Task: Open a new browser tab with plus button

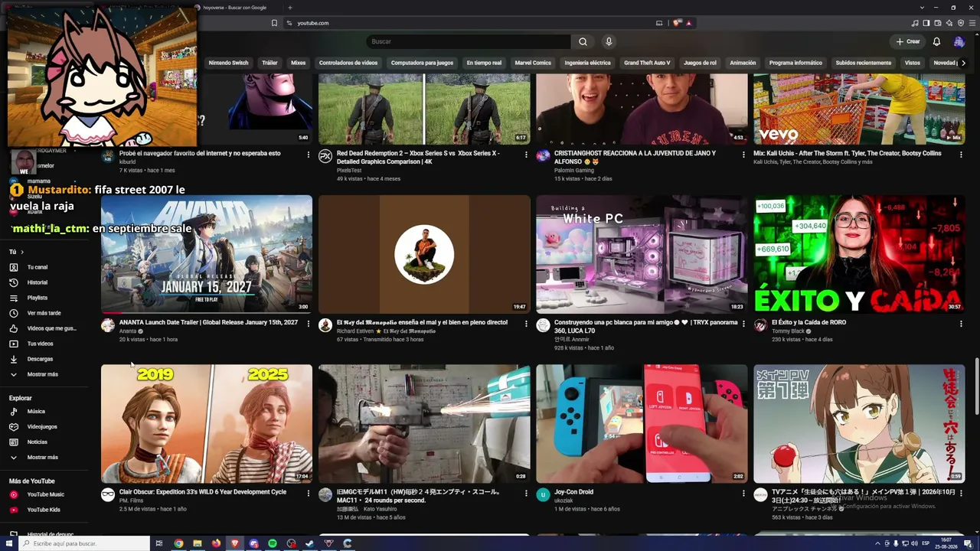Action: pos(289,8)
